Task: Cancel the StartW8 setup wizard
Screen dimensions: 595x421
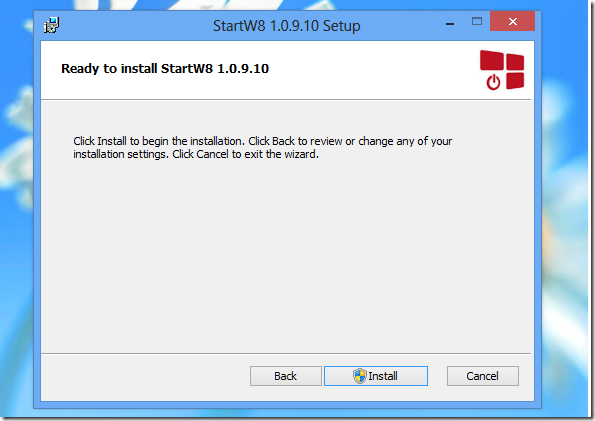Action: tap(483, 376)
